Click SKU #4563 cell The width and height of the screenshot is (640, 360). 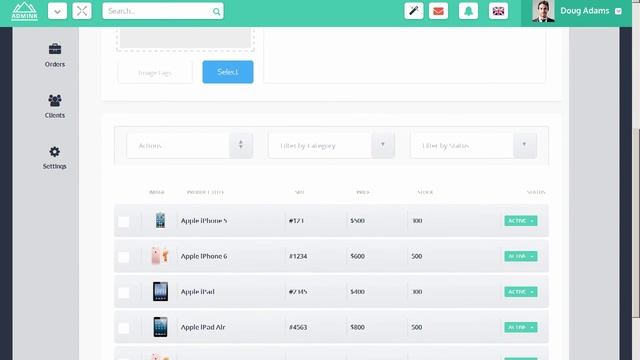pyautogui.click(x=298, y=327)
